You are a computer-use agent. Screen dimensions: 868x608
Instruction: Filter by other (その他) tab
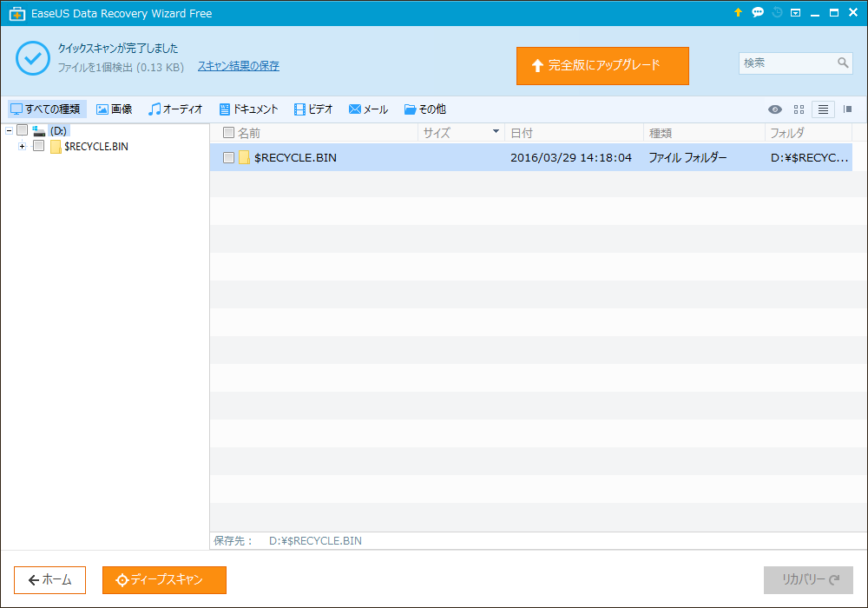tap(424, 109)
